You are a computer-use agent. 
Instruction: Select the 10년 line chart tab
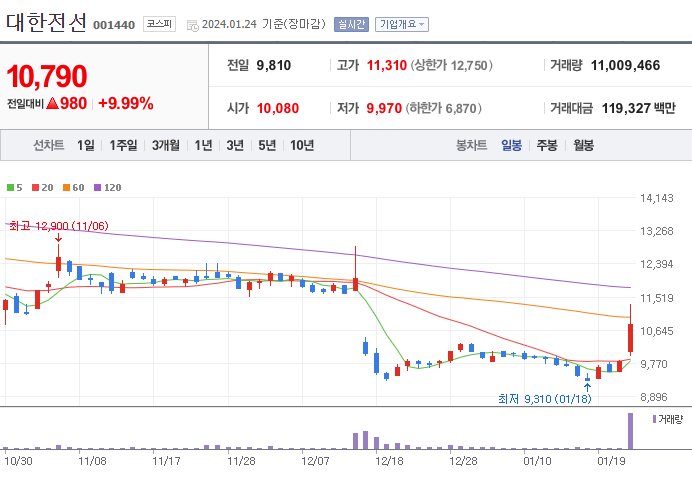(302, 145)
